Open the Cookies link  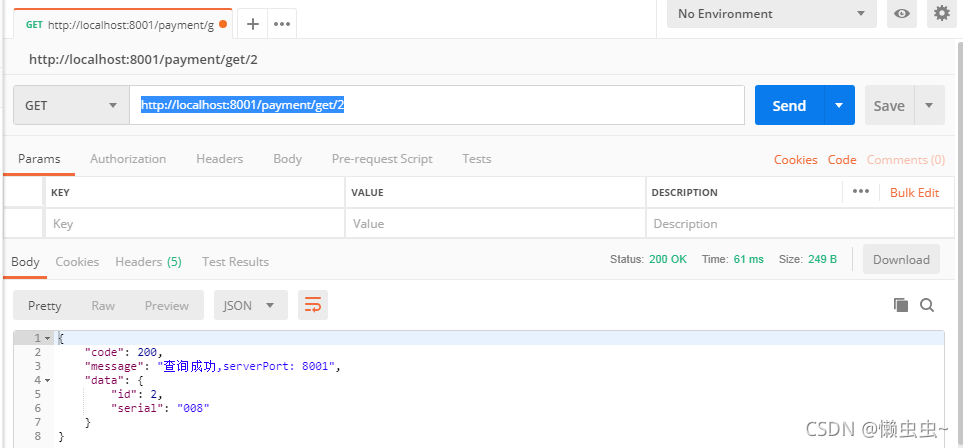795,160
